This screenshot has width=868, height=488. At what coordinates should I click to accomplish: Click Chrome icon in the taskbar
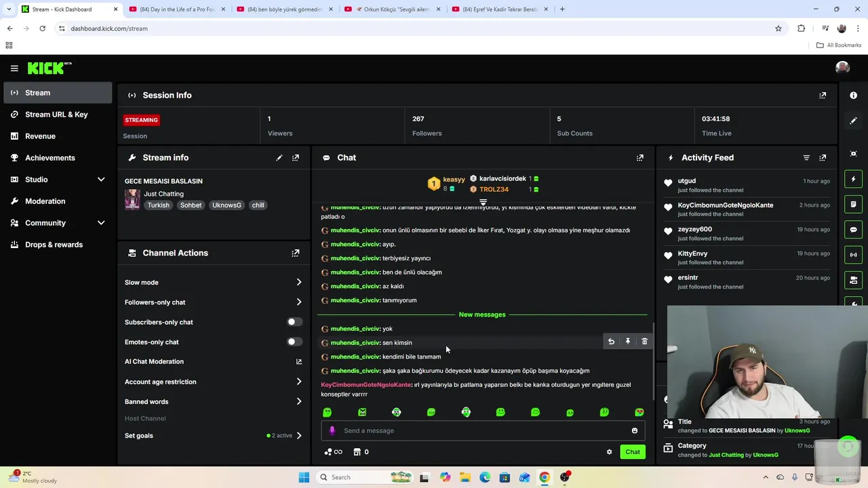tap(544, 477)
